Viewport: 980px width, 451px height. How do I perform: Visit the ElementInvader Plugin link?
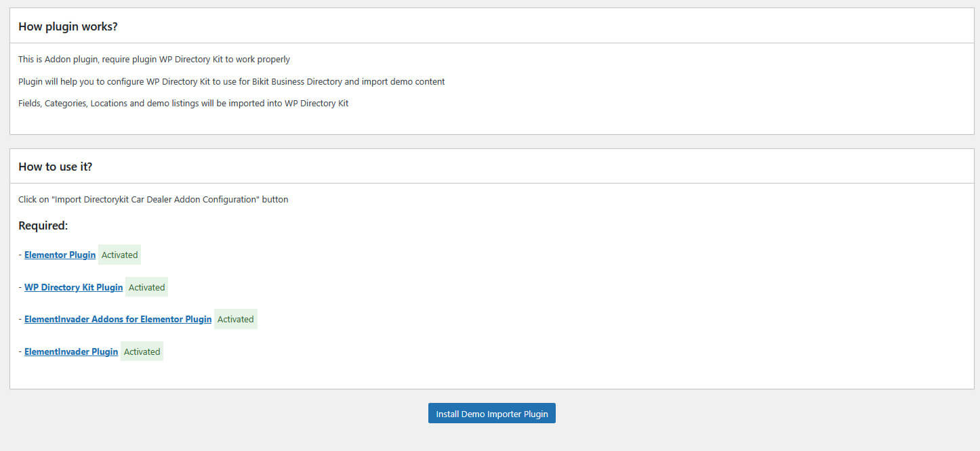click(x=71, y=352)
